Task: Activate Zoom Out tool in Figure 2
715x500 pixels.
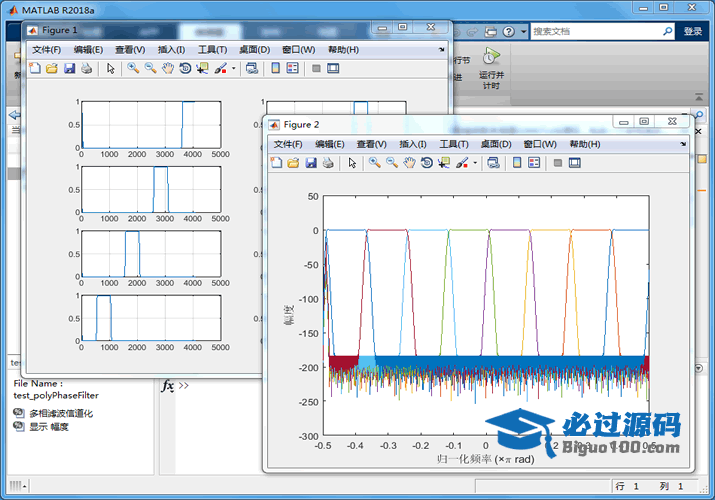Action: (392, 163)
